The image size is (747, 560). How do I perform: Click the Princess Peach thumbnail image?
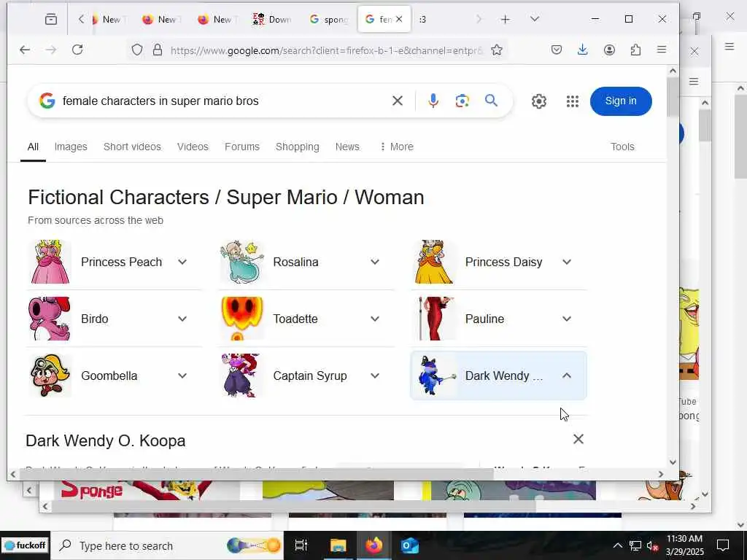point(50,262)
